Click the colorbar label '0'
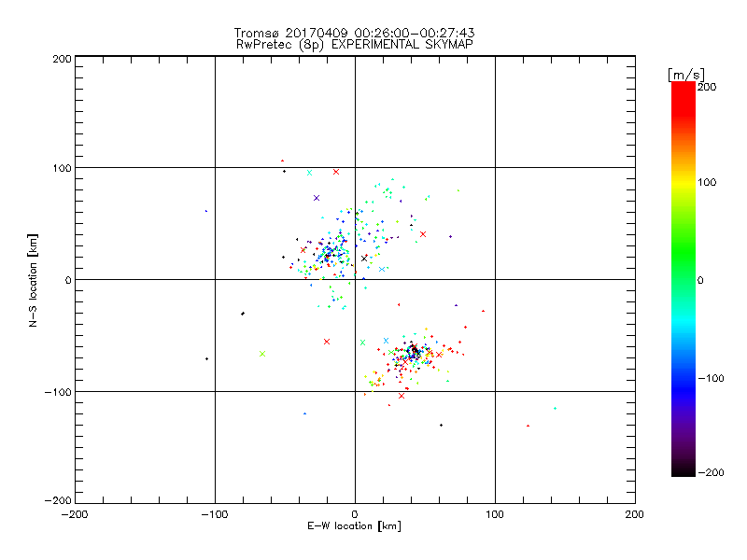The image size is (747, 560). (700, 280)
